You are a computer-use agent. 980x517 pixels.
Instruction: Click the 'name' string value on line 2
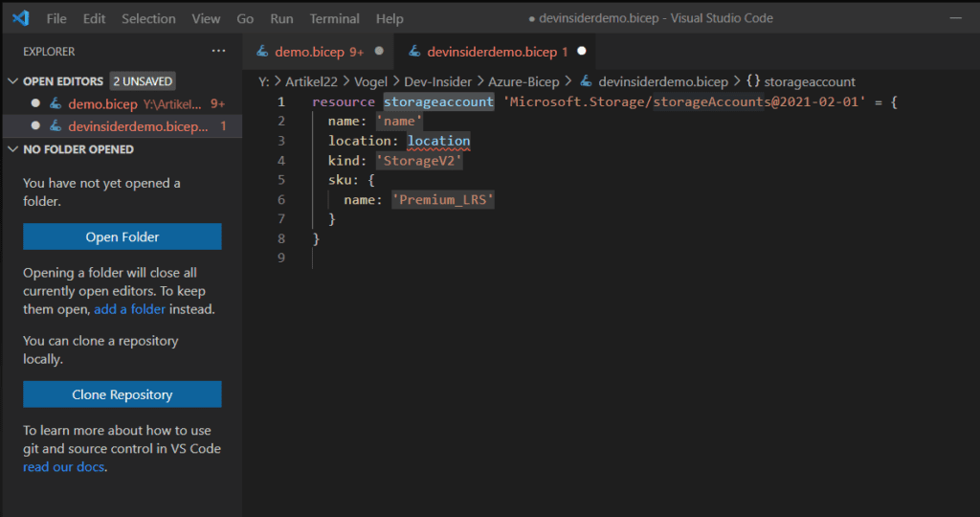coord(399,122)
